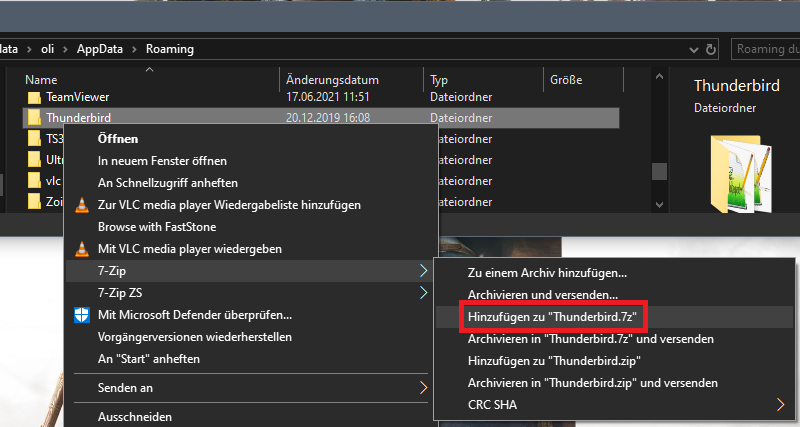The height and width of the screenshot is (427, 800).
Task: Click the Thunderbird folder preview thumbnail
Action: coord(741,173)
